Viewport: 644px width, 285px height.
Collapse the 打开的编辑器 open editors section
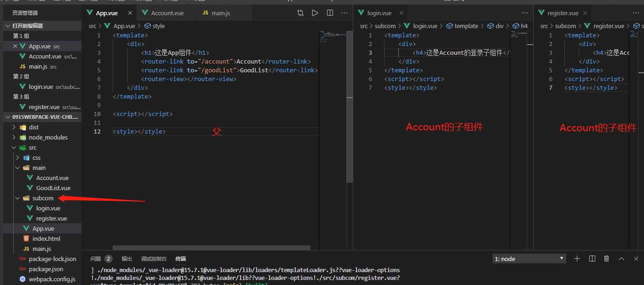[x=42, y=26]
